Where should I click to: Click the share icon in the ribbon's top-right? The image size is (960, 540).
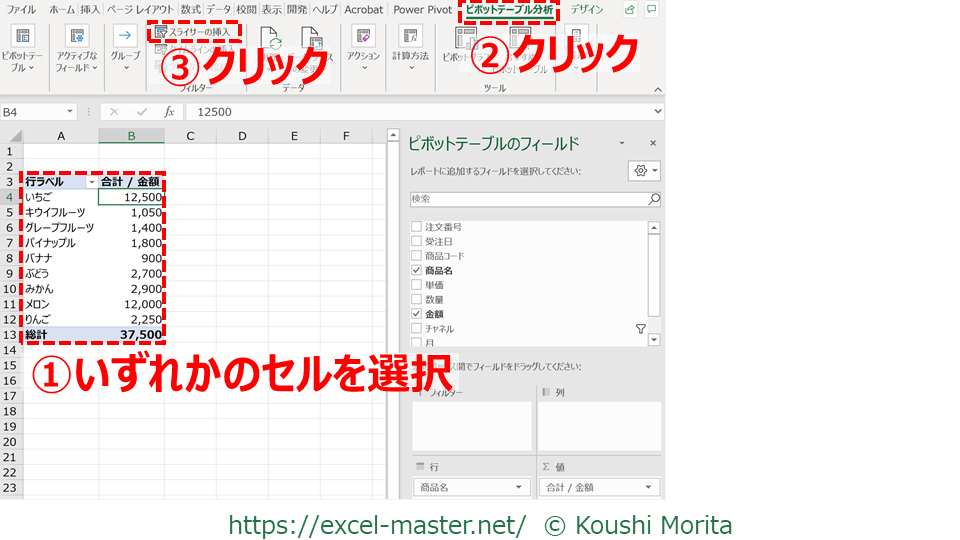pyautogui.click(x=629, y=9)
